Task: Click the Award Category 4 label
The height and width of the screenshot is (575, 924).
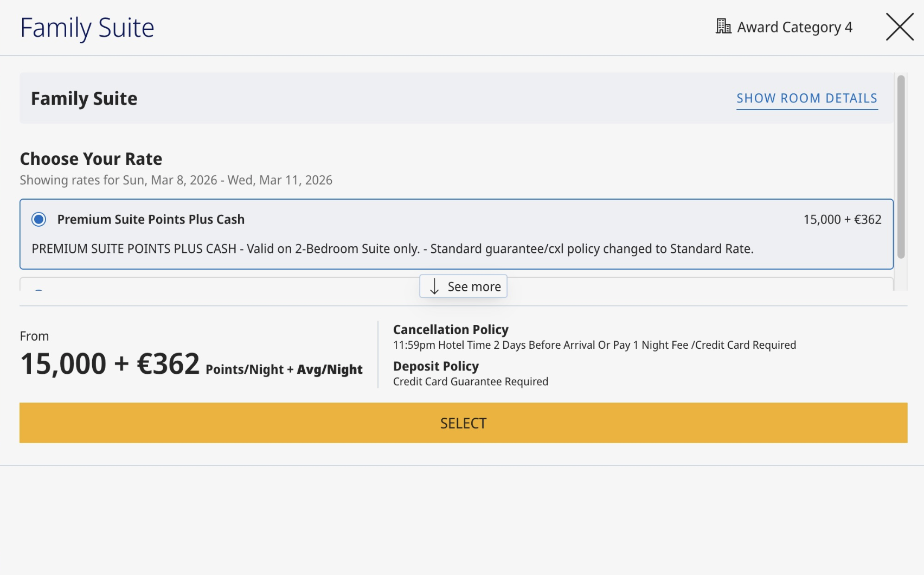Action: [x=794, y=27]
